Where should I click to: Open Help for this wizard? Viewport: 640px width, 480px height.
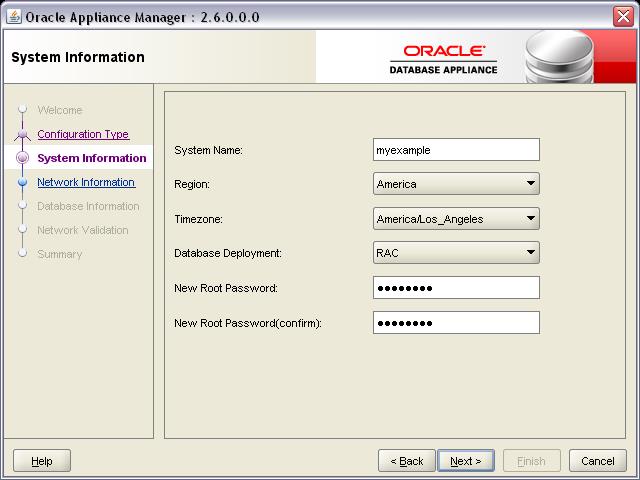click(42, 461)
